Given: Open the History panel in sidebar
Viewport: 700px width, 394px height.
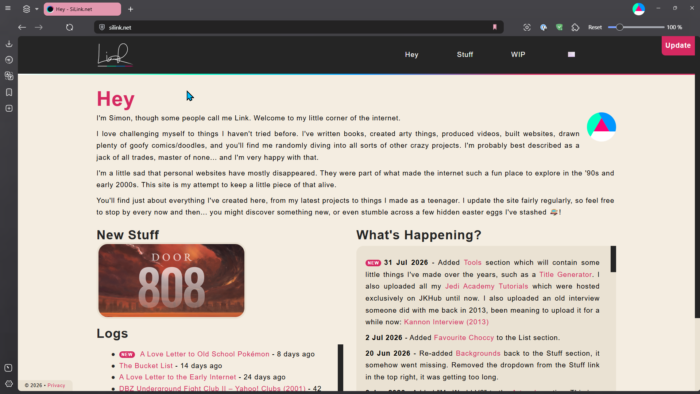Looking at the screenshot, I should click(x=9, y=60).
